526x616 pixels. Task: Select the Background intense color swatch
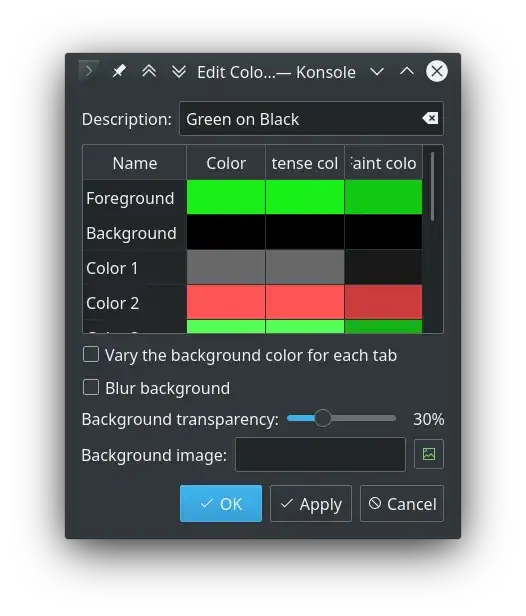[305, 232]
